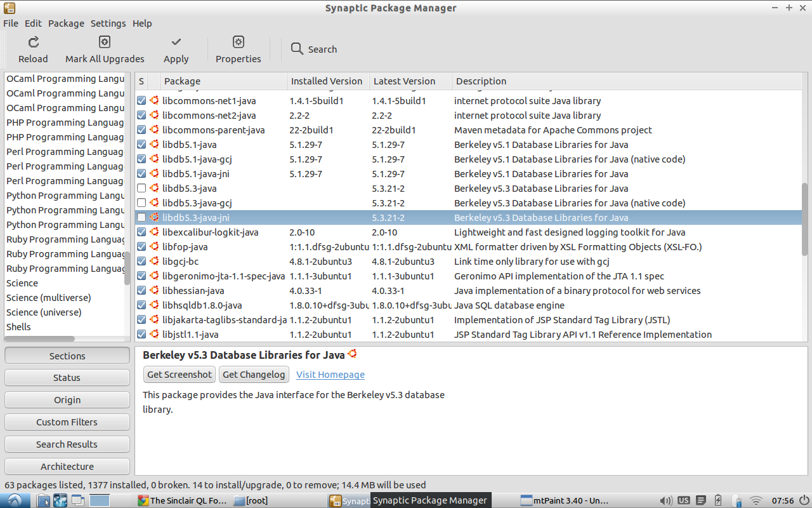This screenshot has height=508, width=812.
Task: Switch to The Sinclair QL Forum taskbar window
Action: point(183,500)
